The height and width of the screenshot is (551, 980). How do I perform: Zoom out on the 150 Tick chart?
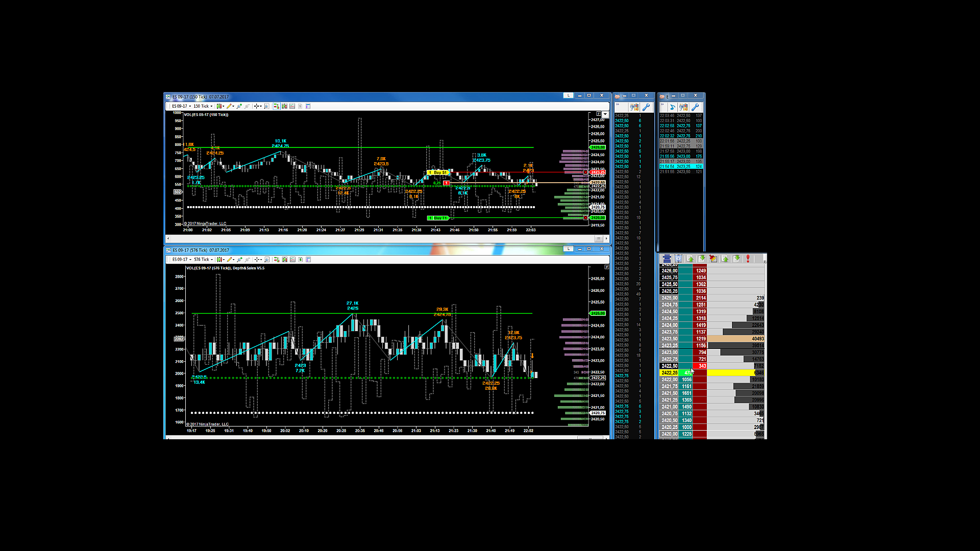(247, 106)
